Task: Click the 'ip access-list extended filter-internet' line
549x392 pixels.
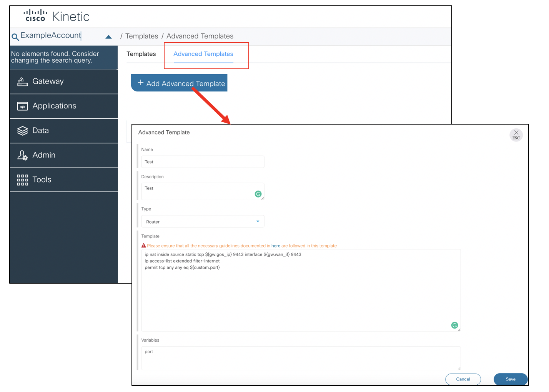Action: [182, 261]
